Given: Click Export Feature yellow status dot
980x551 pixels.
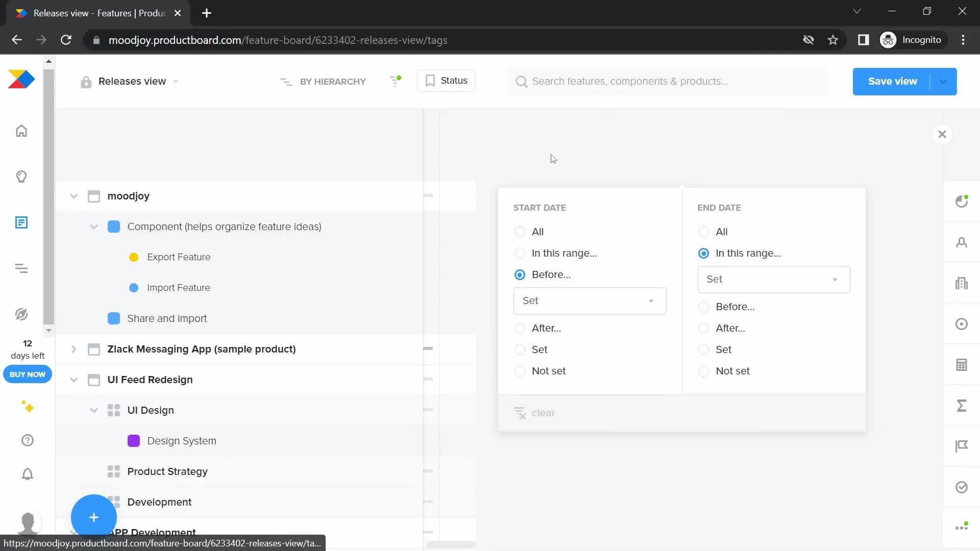Looking at the screenshot, I should [x=134, y=257].
